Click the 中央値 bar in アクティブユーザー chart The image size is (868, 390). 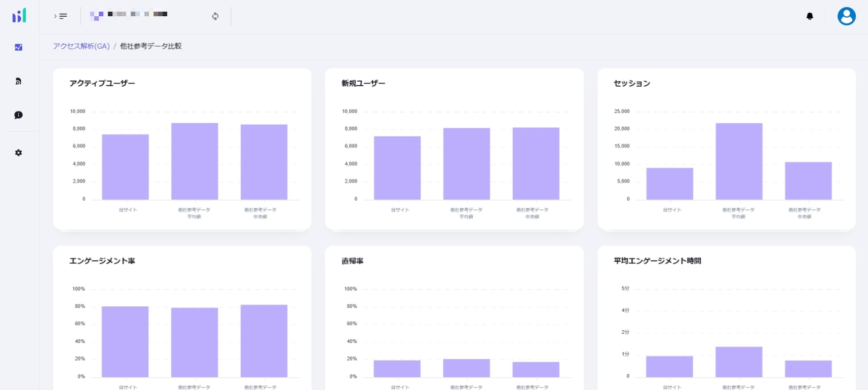(x=263, y=162)
